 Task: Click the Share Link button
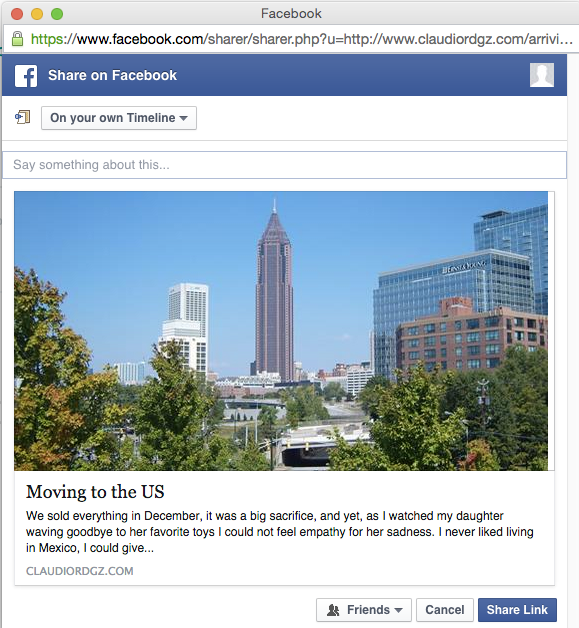[517, 610]
